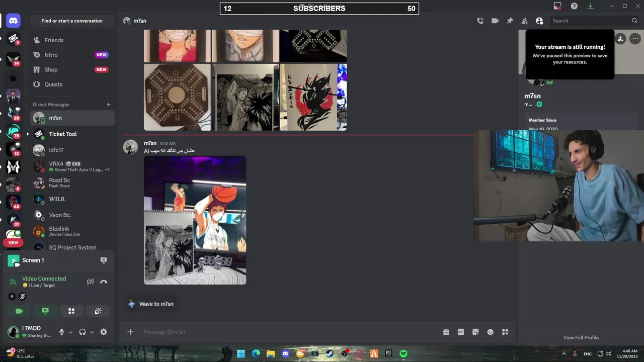Open the sticker picker
Image resolution: width=644 pixels, height=362 pixels.
coord(475,332)
